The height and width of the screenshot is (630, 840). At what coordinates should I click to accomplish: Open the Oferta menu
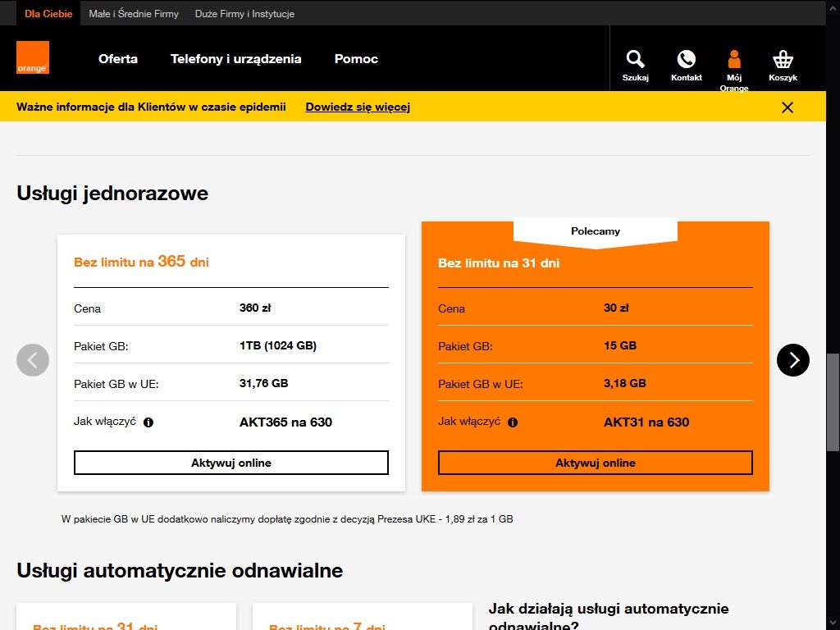point(117,59)
